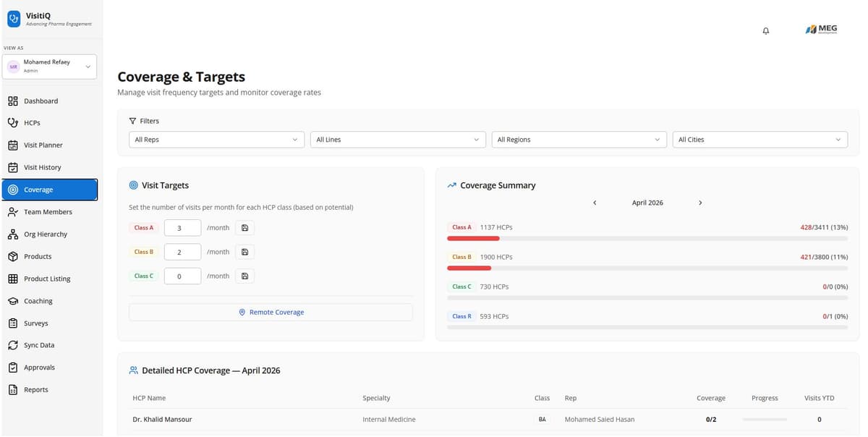Expand the All Cities dropdown

click(759, 140)
